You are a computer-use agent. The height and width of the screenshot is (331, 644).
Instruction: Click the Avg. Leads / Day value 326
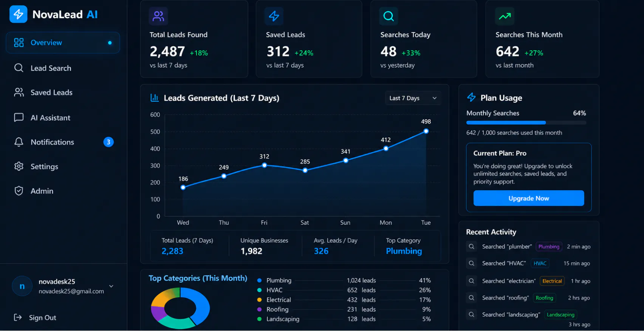tap(321, 251)
